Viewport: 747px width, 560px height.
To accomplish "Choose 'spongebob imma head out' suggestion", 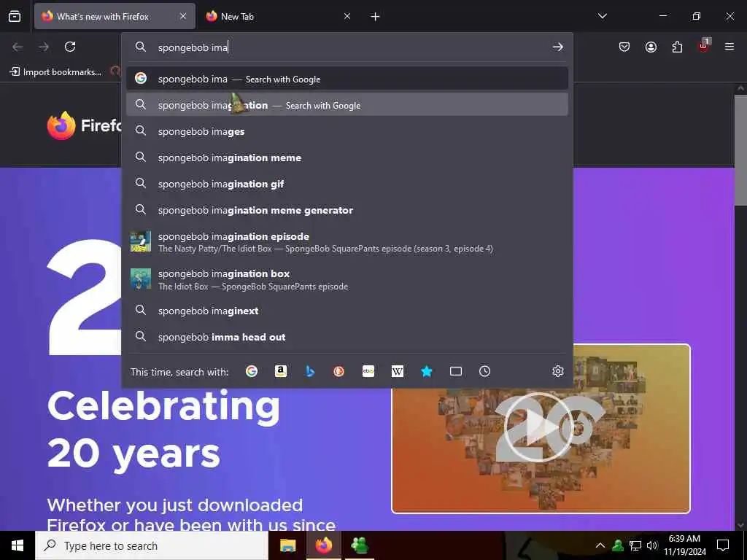I will [347, 337].
